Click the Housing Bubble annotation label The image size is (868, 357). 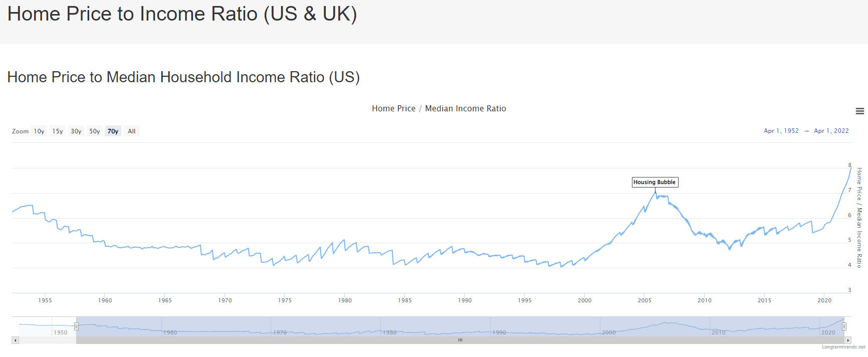point(655,182)
